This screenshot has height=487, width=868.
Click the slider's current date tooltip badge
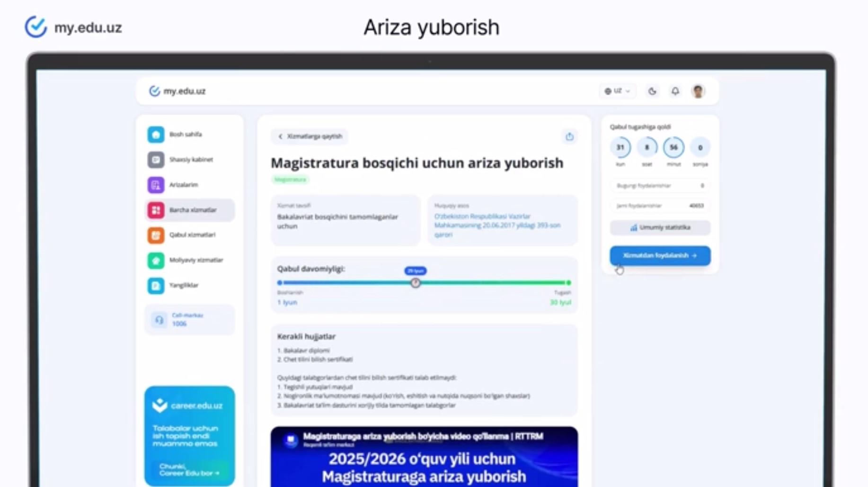(x=416, y=271)
